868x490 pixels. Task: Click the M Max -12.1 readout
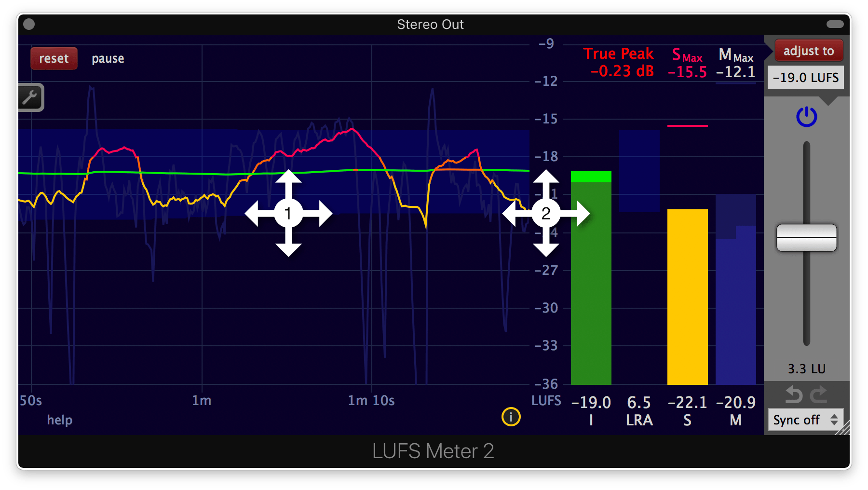tap(736, 63)
